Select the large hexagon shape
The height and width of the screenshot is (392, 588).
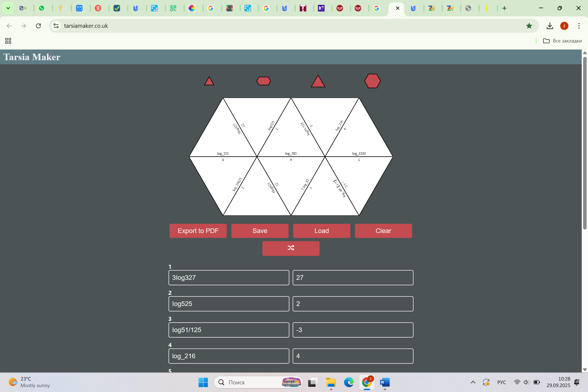(372, 81)
